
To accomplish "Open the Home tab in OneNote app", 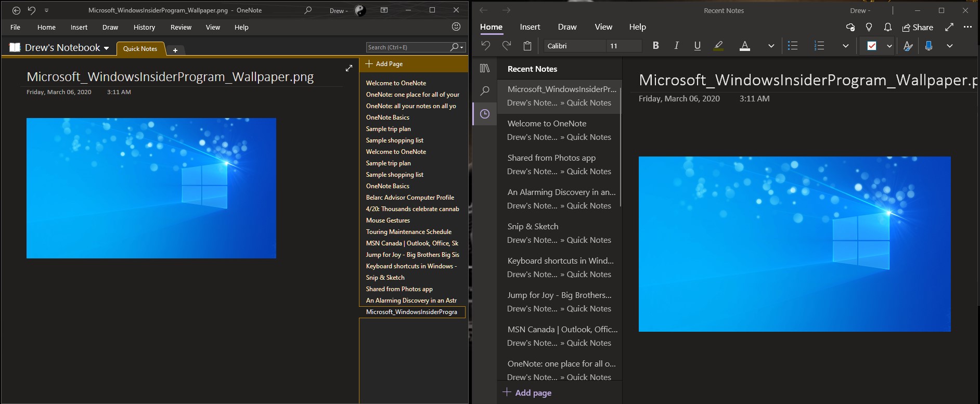I will coord(491,27).
